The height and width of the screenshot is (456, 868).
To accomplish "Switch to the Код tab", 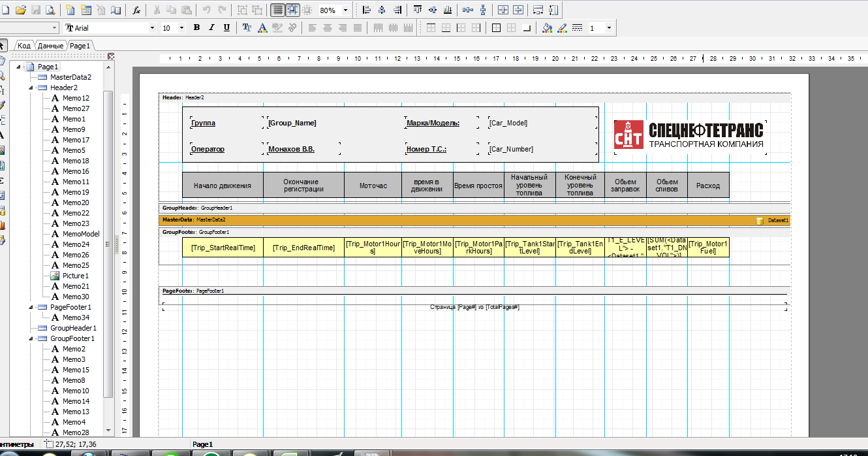I will click(x=24, y=46).
